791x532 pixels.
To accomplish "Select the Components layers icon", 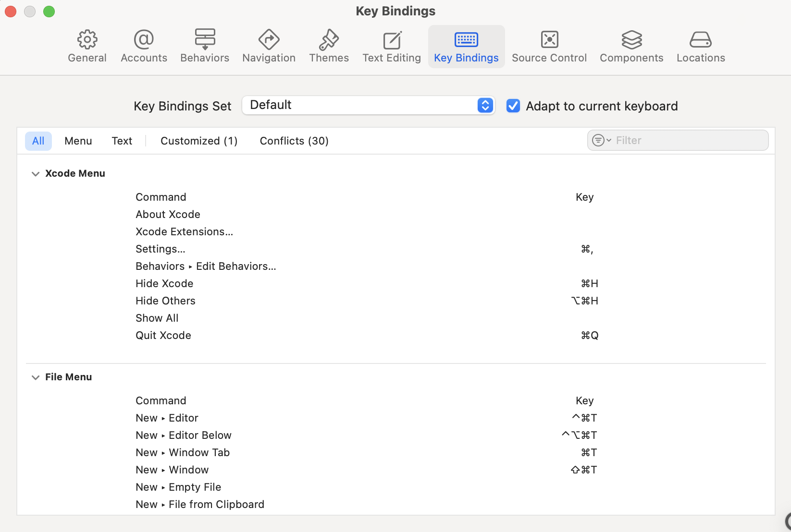I will (631, 40).
